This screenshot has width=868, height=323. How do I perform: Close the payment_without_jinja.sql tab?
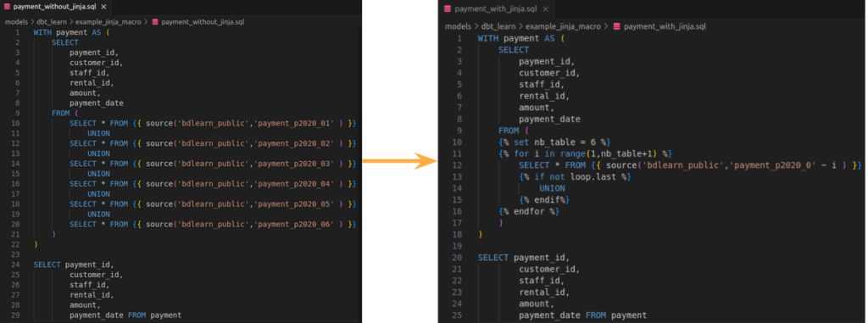[x=103, y=7]
